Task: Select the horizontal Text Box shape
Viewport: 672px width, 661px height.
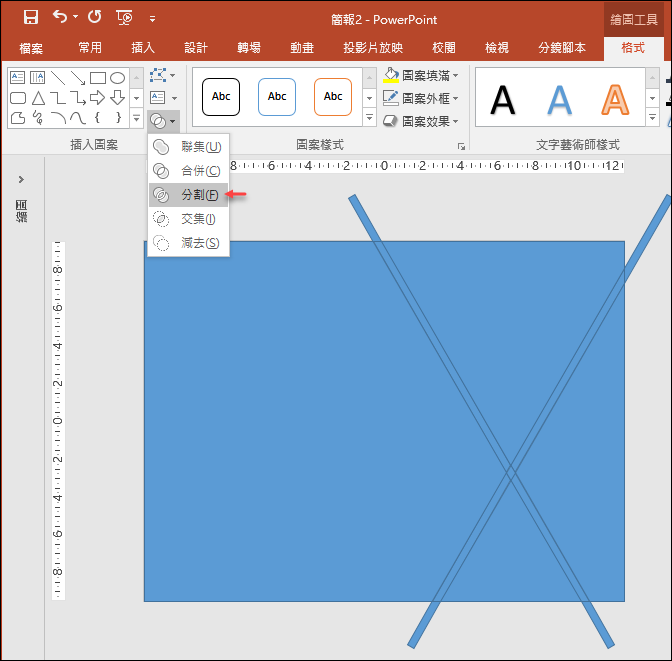Action: 18,78
